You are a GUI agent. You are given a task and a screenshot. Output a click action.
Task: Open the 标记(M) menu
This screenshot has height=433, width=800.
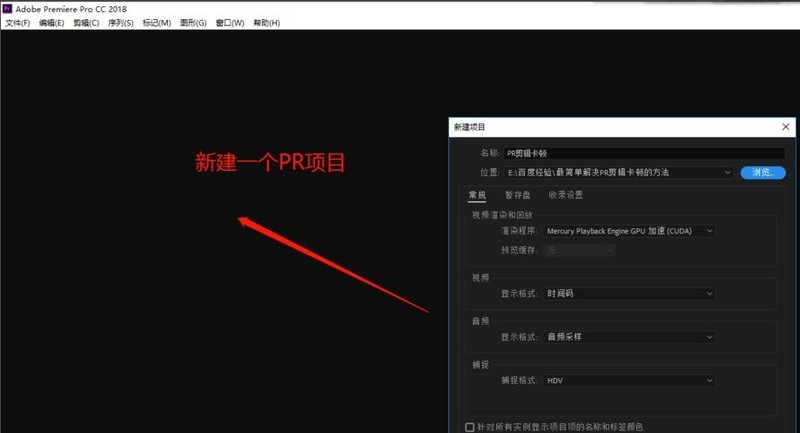pos(156,22)
